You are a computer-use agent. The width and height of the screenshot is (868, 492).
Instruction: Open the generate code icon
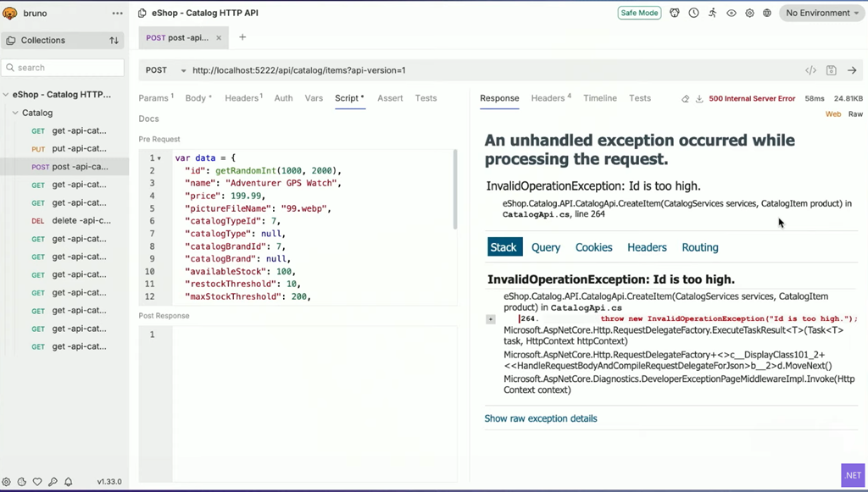[x=810, y=70]
